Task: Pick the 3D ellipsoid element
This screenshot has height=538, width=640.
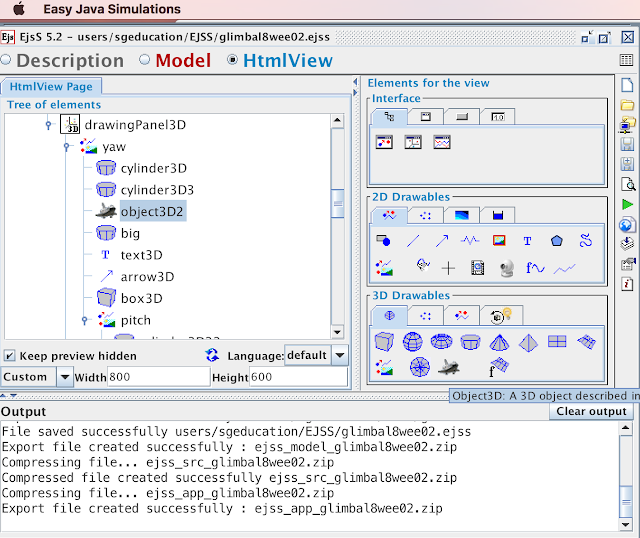Action: tap(442, 342)
